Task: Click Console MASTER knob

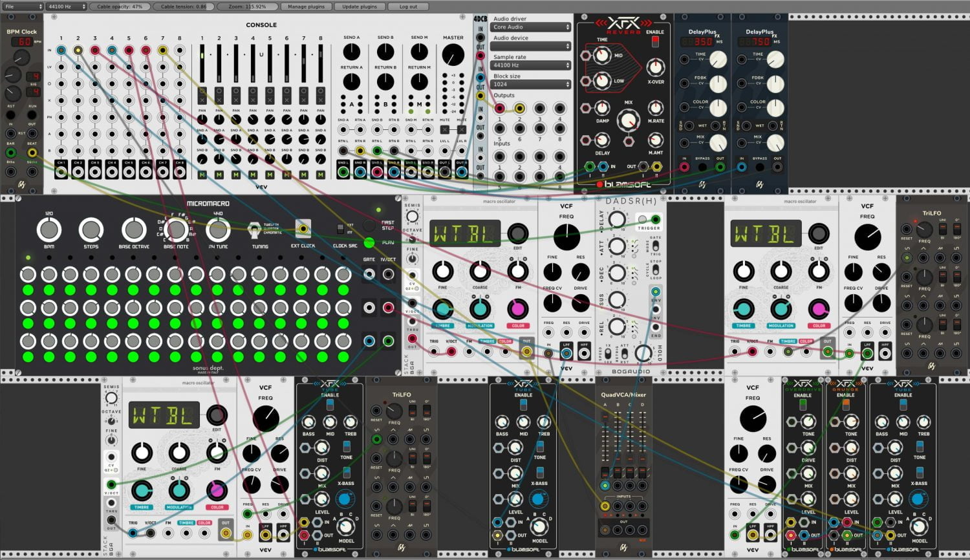Action: pos(453,54)
